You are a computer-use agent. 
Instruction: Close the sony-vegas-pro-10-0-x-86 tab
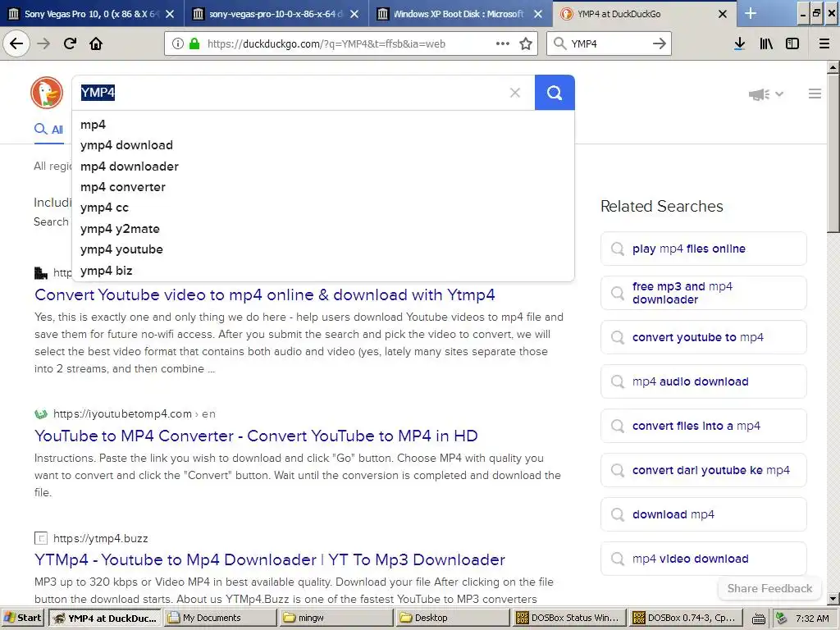354,14
